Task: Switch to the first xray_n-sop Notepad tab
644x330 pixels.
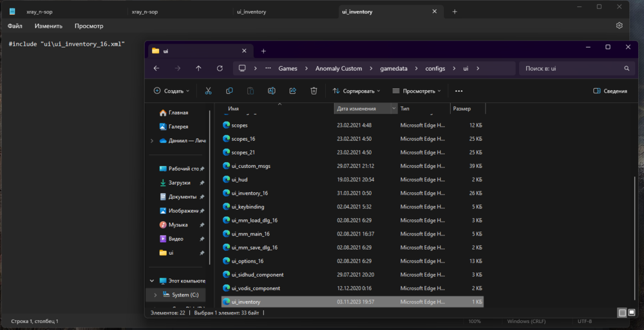Action: [x=39, y=12]
